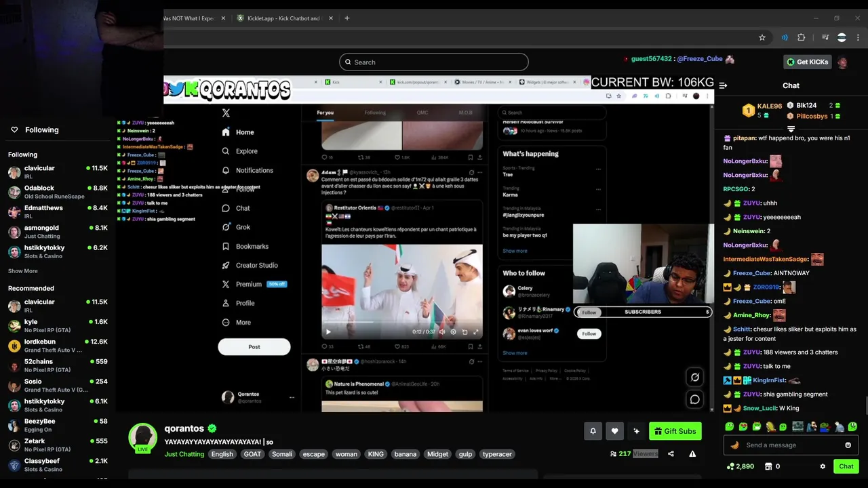Click pitapan username in chat

(x=744, y=138)
